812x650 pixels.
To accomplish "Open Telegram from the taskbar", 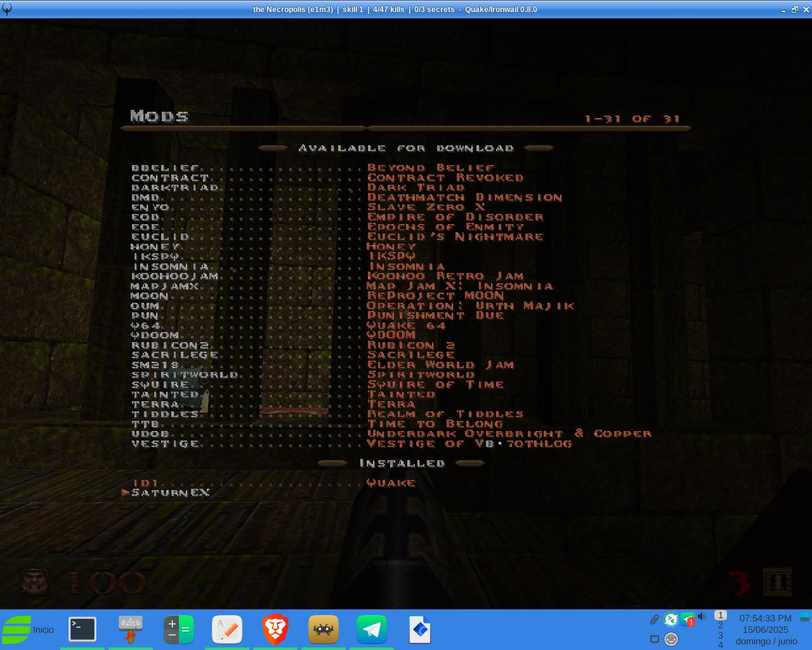I will [372, 630].
